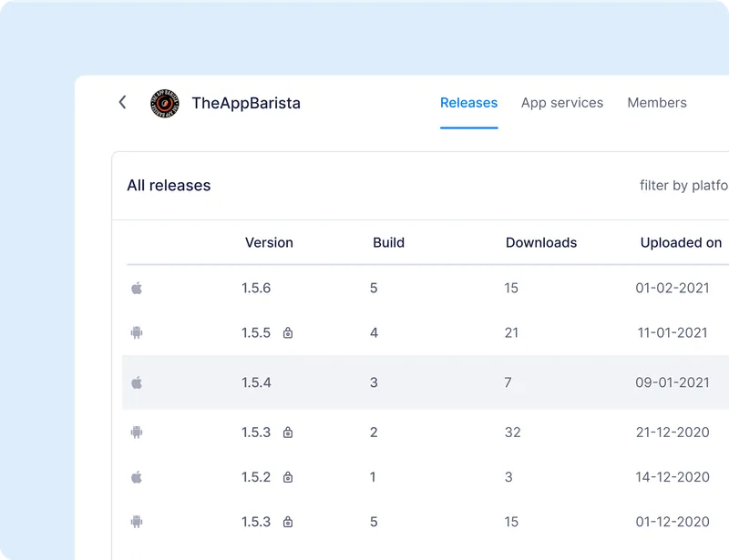Click version 1.5.3 in the 01-12-2020 row
The image size is (729, 560).
(x=256, y=522)
